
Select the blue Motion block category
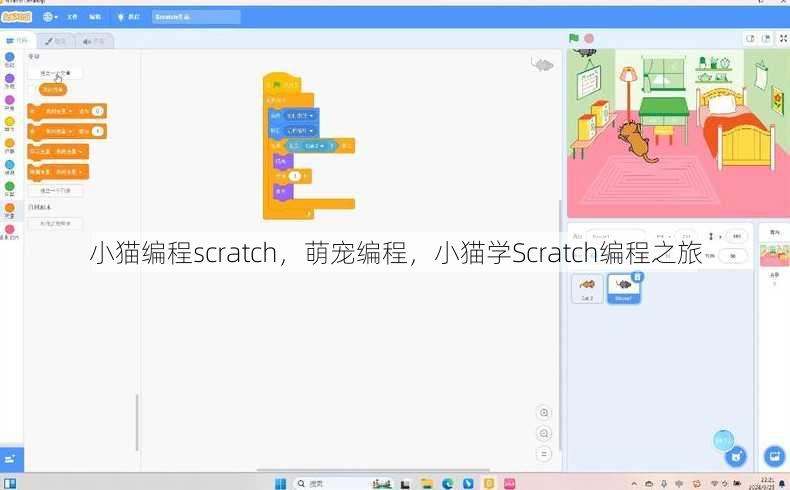tap(10, 59)
